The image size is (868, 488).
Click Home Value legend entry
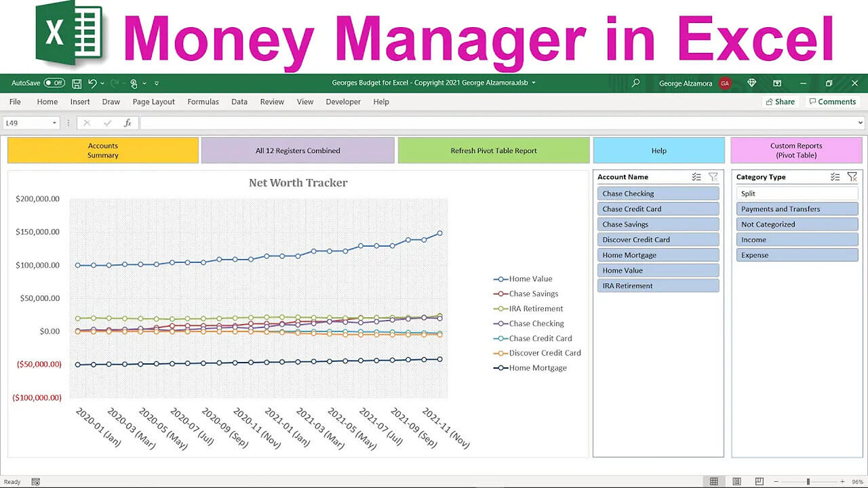pyautogui.click(x=523, y=279)
